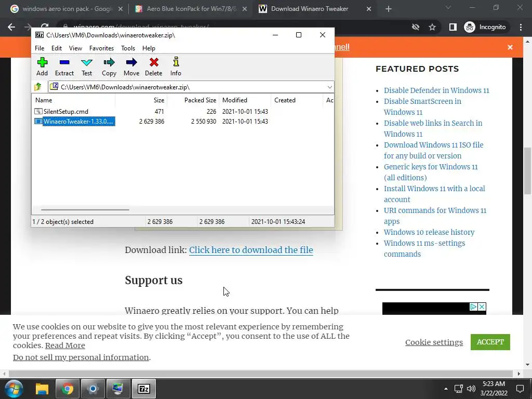532x399 pixels.
Task: Dismiss the orange banner with the X
Action: point(510,47)
